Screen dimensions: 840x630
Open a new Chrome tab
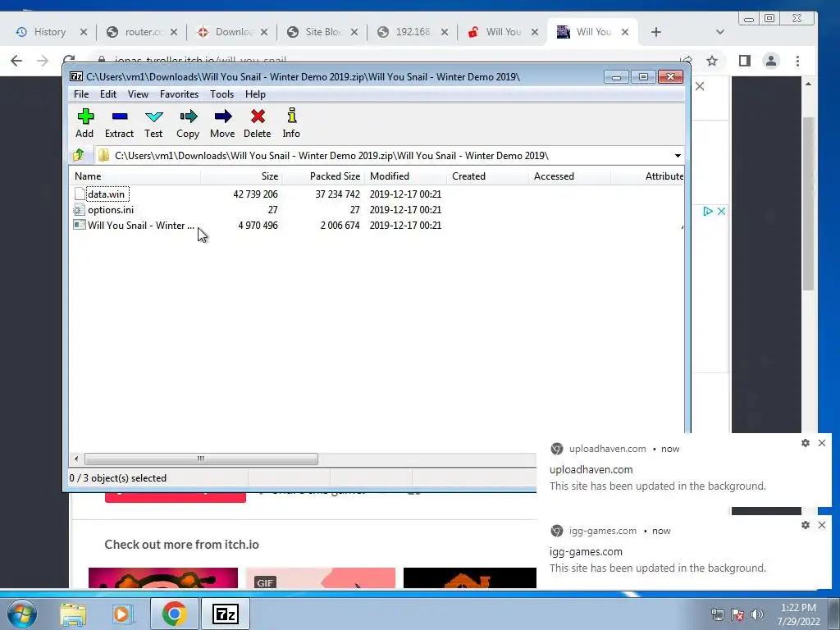(655, 32)
